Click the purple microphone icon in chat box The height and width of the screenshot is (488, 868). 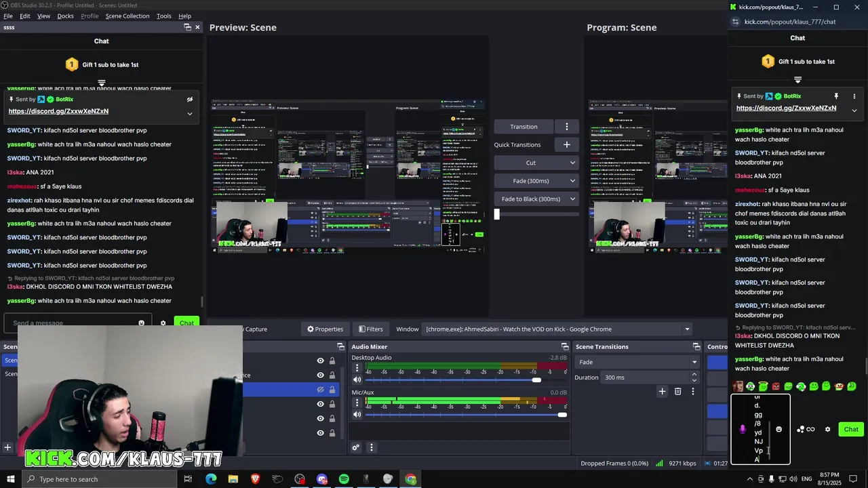tap(743, 429)
